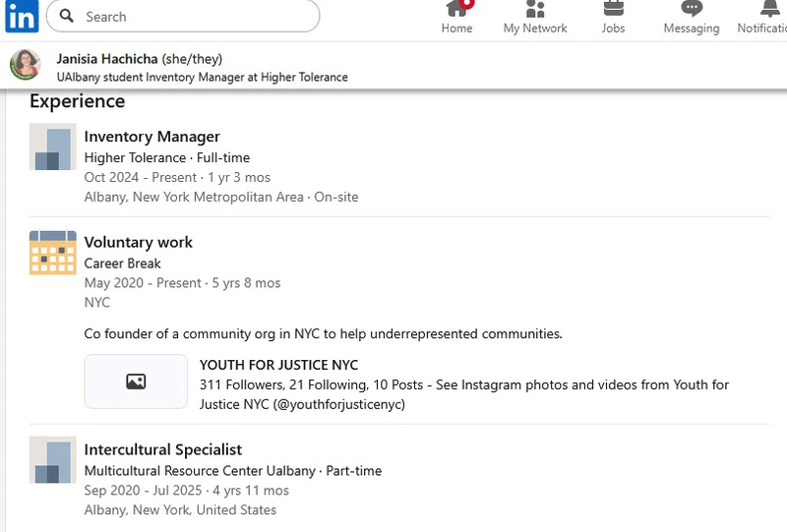Open the Youth for Justice NYC media thumbnail

click(x=136, y=382)
